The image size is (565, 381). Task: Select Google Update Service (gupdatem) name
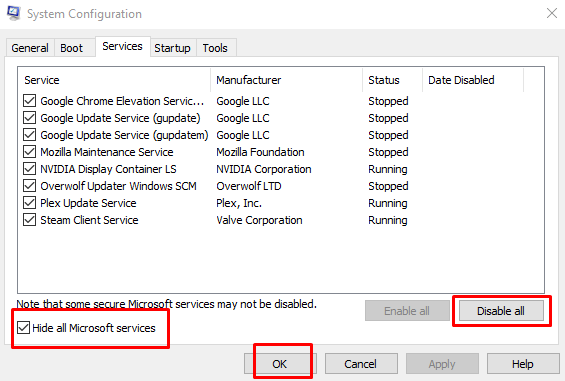(x=124, y=135)
